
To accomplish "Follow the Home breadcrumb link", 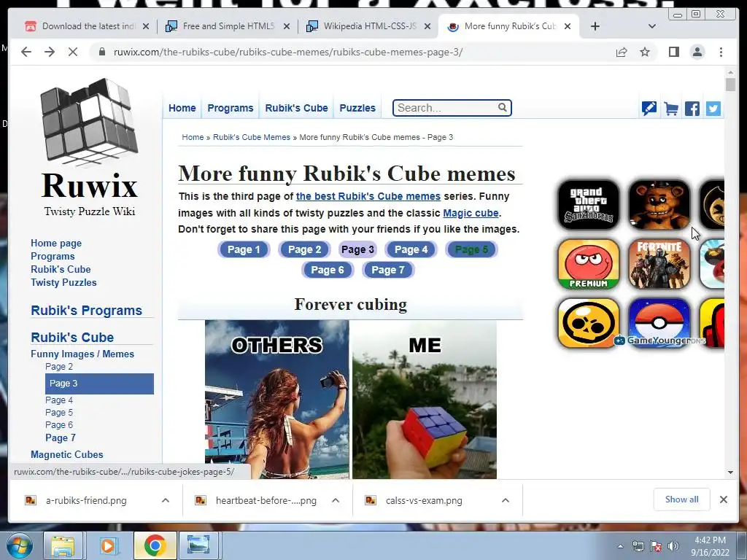I will coord(193,137).
